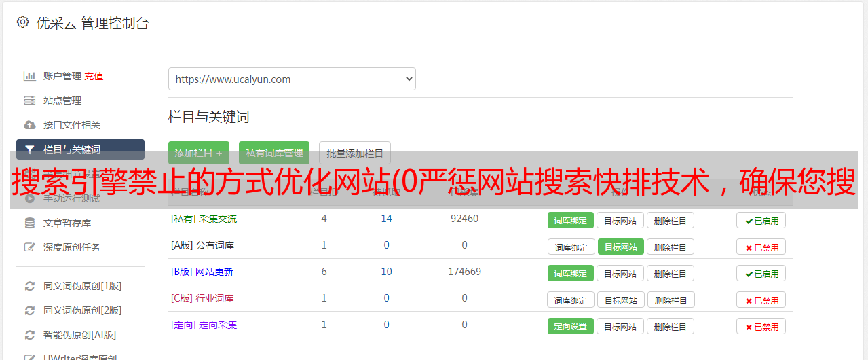Click 词库绑定 for 行业词库 row
This screenshot has width=868, height=360.
pyautogui.click(x=571, y=300)
